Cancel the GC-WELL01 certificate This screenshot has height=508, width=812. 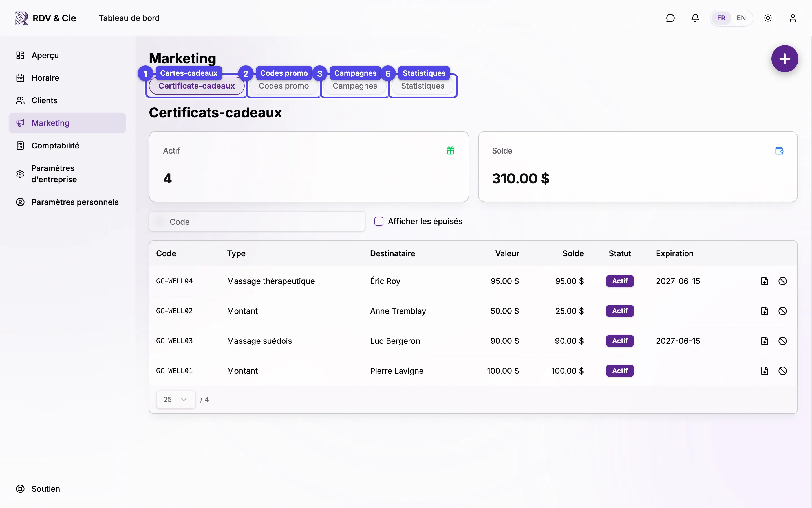click(x=782, y=371)
